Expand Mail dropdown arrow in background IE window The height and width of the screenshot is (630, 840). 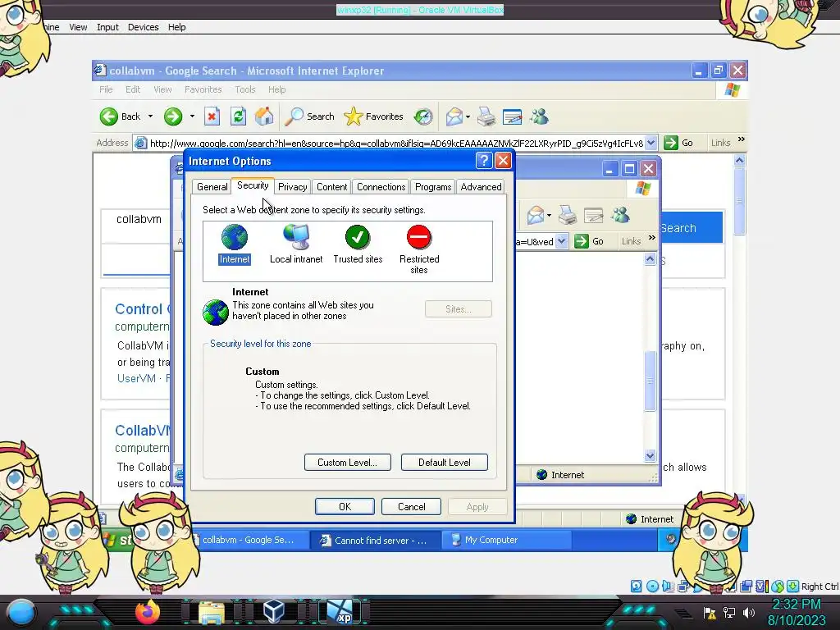[x=549, y=216]
